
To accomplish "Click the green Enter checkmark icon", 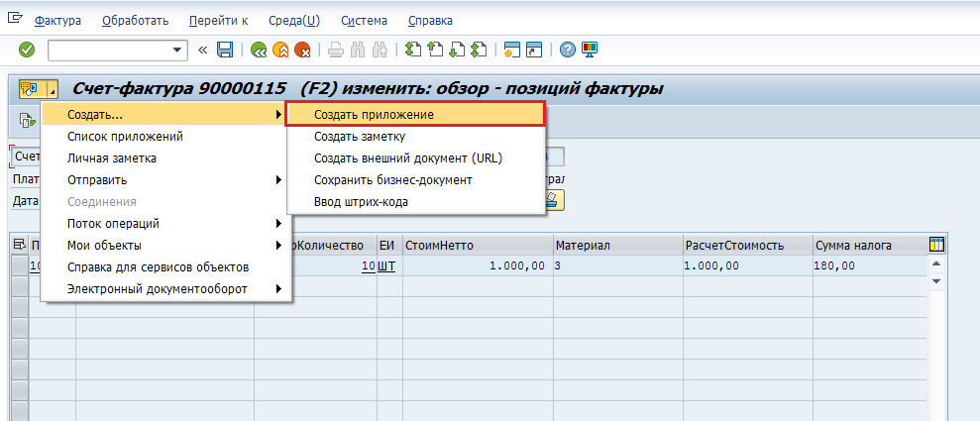I will (27, 50).
